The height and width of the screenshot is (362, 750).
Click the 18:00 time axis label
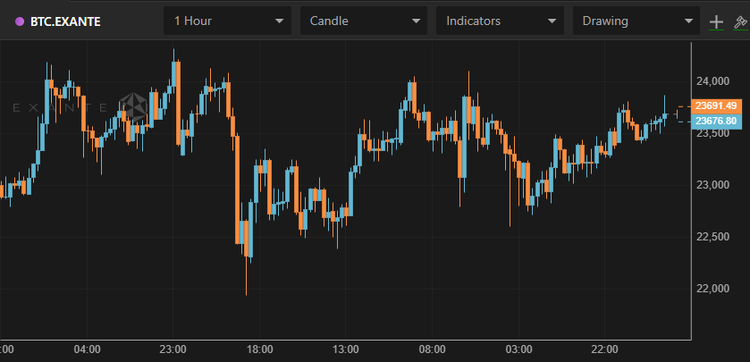(x=260, y=349)
